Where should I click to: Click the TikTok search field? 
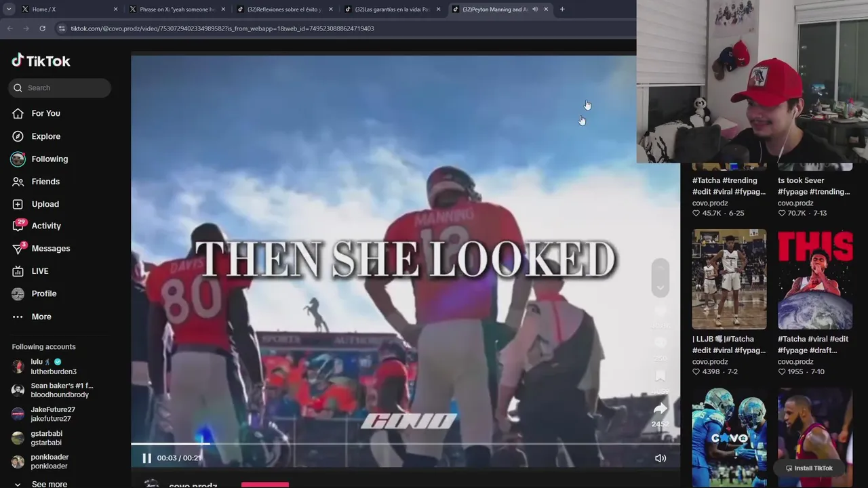[x=60, y=87]
